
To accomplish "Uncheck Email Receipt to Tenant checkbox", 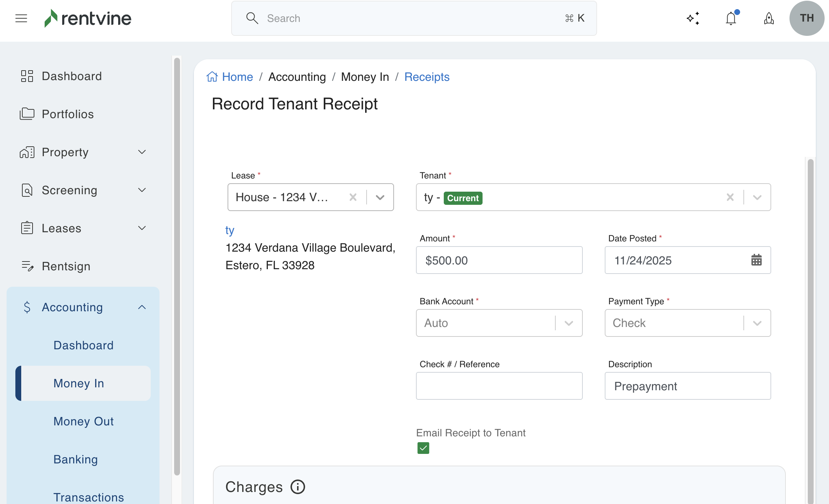I will click(423, 448).
